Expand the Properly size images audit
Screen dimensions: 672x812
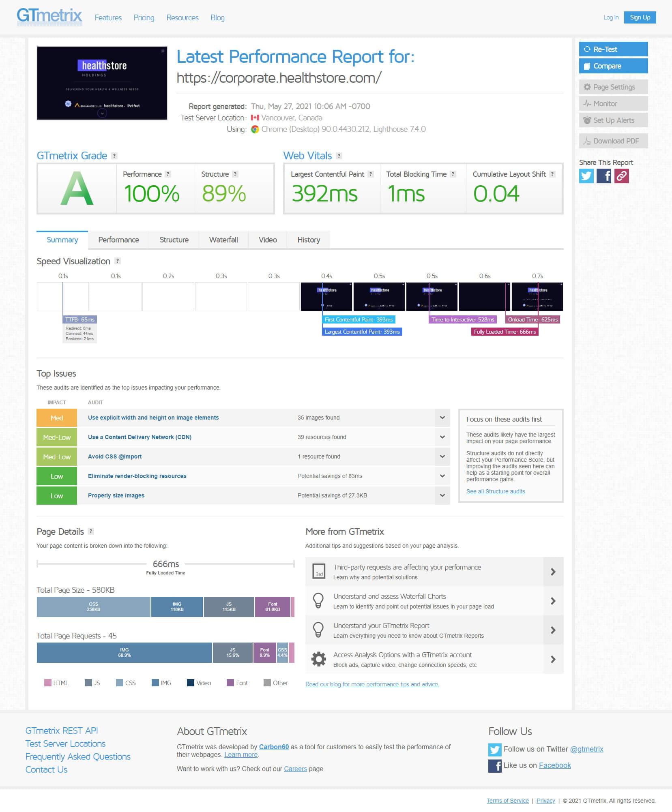point(442,495)
